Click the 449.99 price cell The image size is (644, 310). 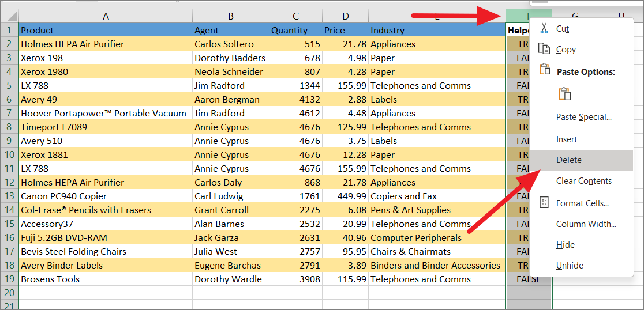(x=346, y=196)
